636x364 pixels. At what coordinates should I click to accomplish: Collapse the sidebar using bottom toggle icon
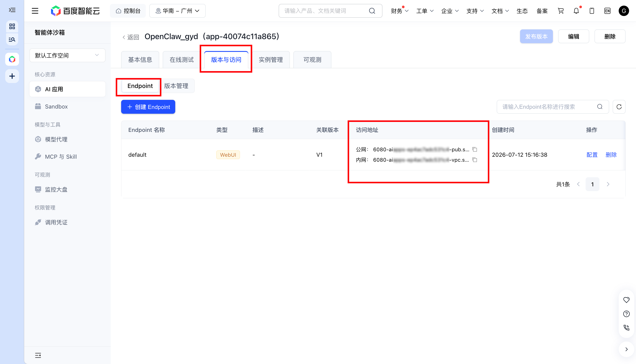(38, 355)
